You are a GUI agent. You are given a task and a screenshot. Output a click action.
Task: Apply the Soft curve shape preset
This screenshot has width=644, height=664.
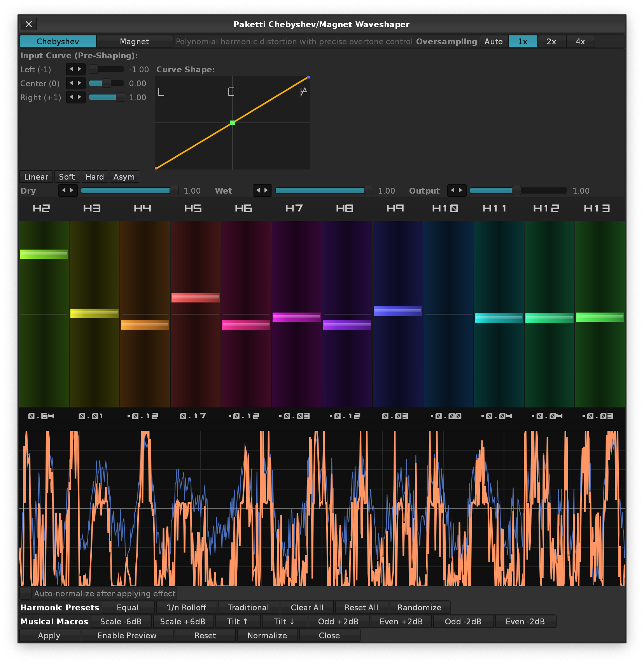67,177
